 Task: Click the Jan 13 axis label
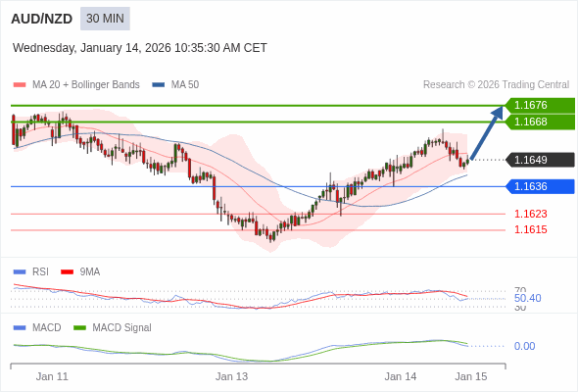click(232, 377)
